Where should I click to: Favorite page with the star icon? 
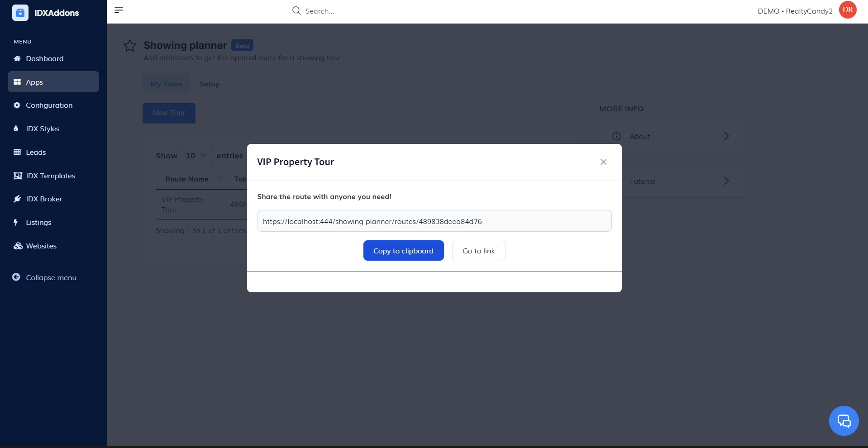point(130,46)
